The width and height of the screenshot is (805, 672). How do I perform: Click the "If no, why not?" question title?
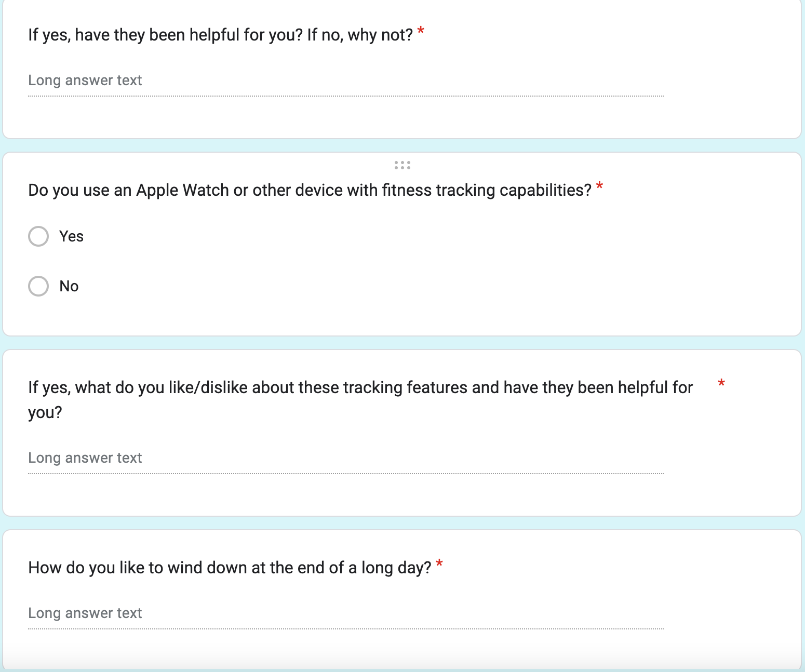click(x=220, y=35)
